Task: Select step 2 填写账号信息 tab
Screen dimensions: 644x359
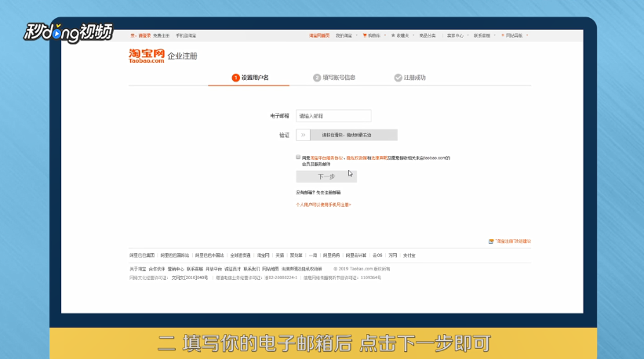Action: 334,78
